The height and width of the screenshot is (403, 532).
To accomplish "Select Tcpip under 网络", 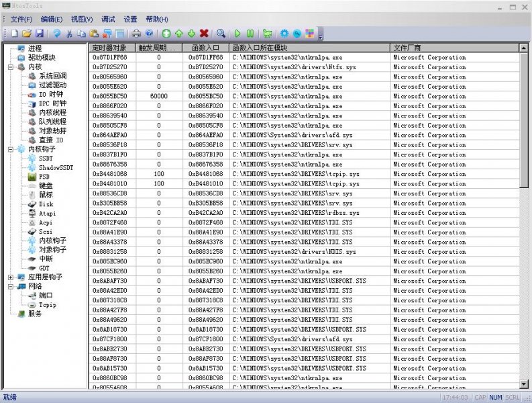I will (48, 305).
